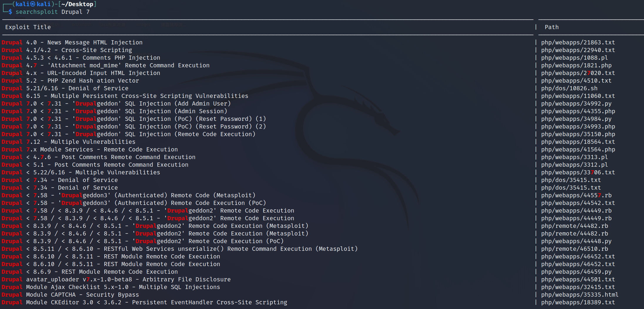Click Drupalgeddon SQL Injection (Remote Code Execution) row

pos(128,134)
